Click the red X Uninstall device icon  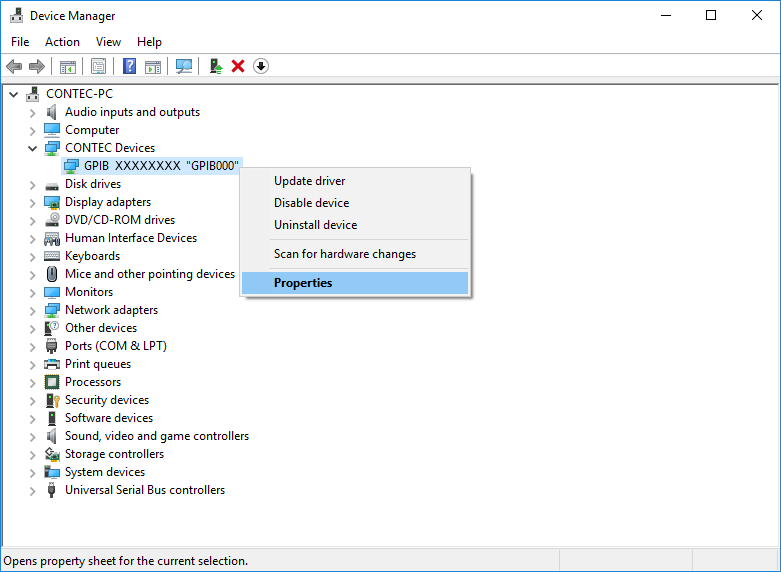(238, 66)
